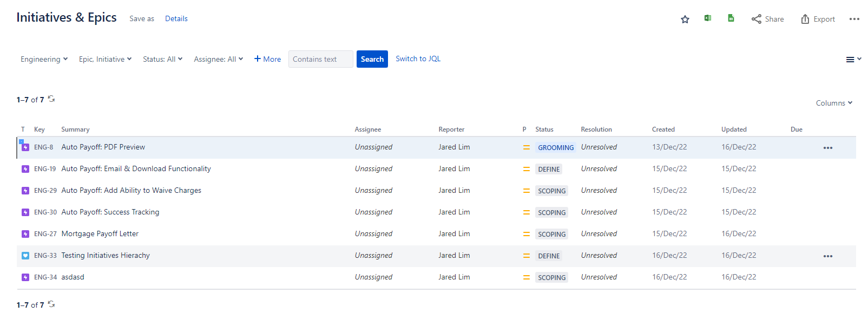This screenshot has height=312, width=868.
Task: Open the Assignee: All dropdown
Action: (x=219, y=59)
